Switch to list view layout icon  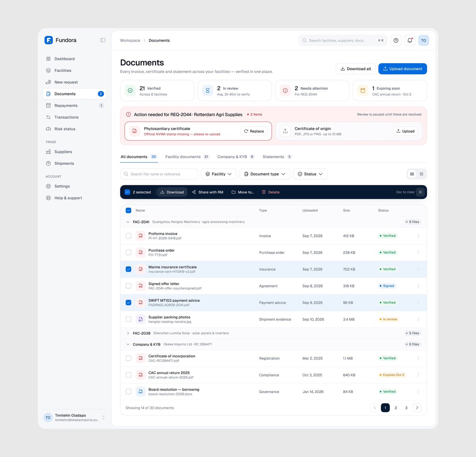pos(412,174)
